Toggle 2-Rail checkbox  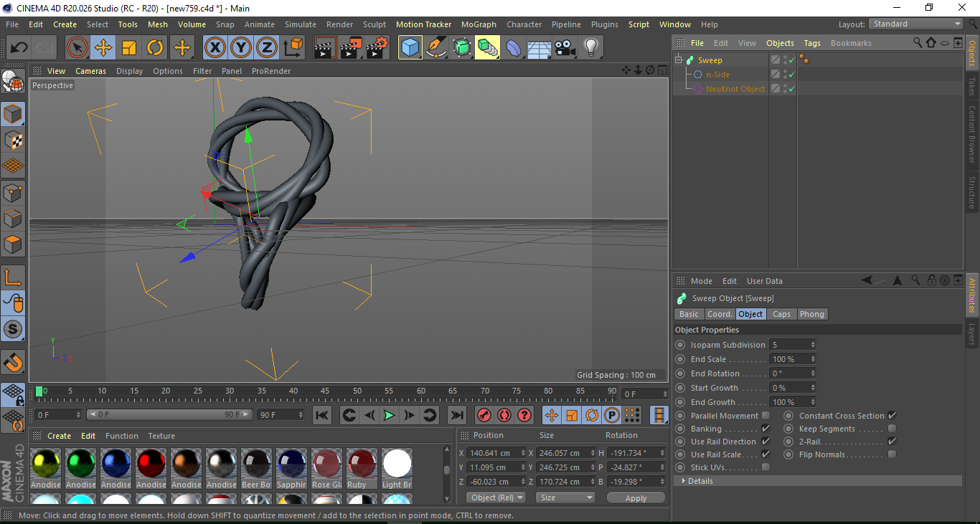[x=892, y=442]
